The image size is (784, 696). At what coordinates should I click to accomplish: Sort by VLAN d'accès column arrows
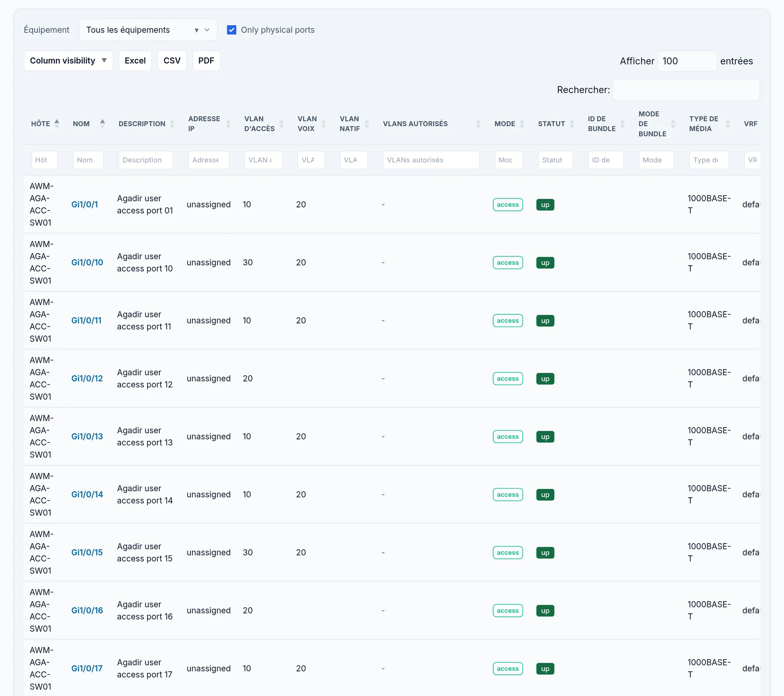[x=281, y=124]
